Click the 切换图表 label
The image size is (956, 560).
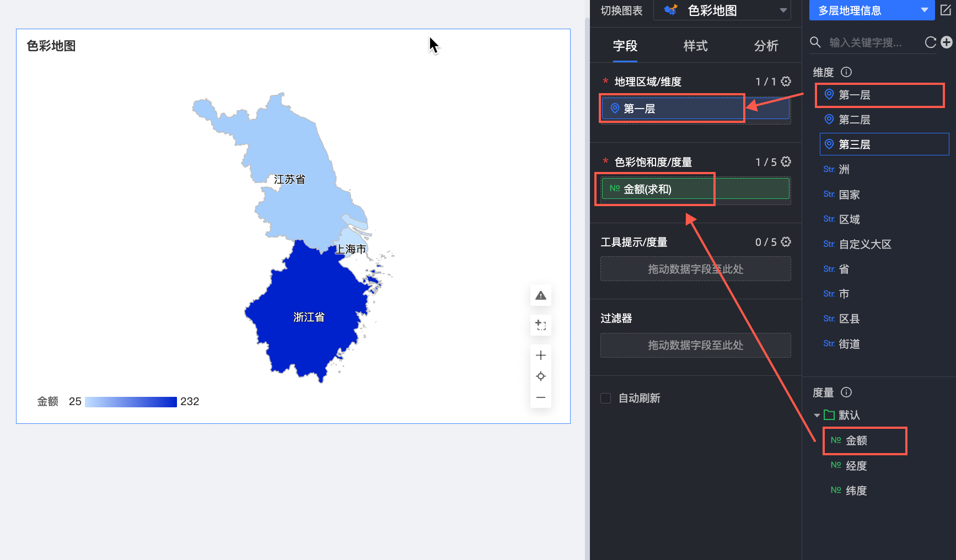pyautogui.click(x=621, y=10)
